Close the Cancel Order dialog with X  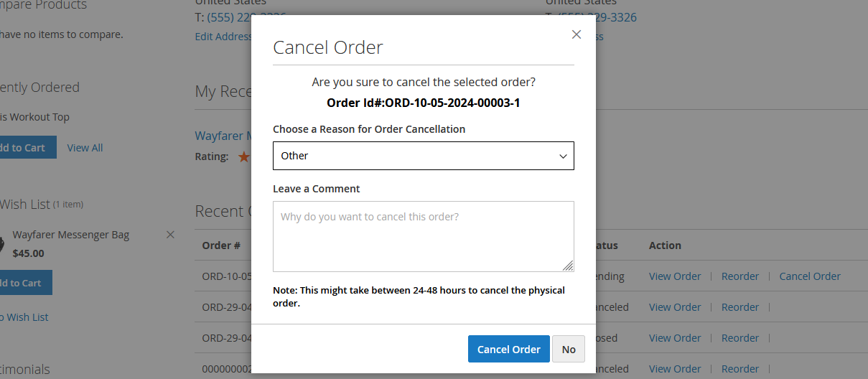576,34
